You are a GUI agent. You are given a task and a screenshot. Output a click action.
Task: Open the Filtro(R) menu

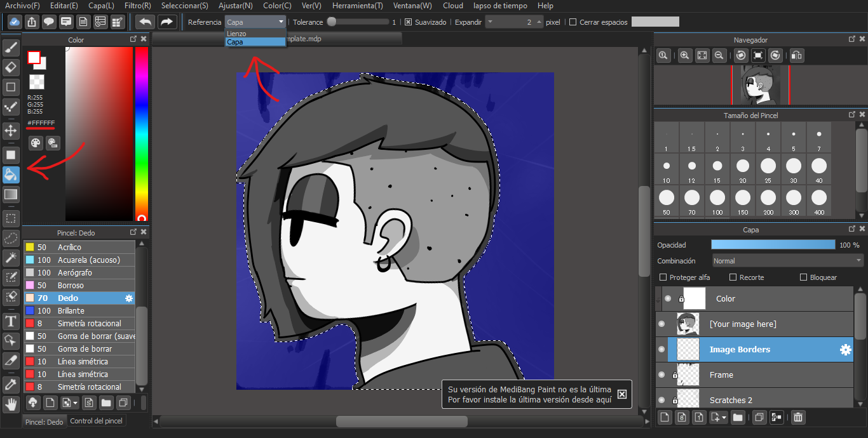pyautogui.click(x=137, y=6)
